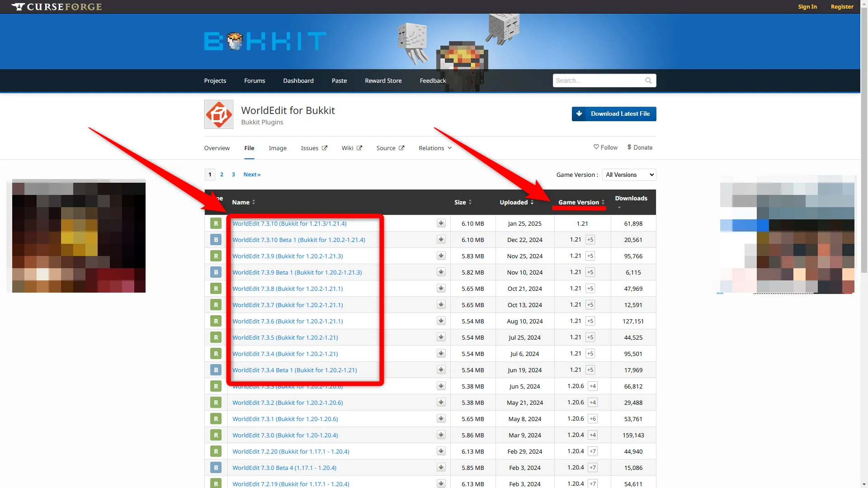Open Projects in navigation bar
The height and width of the screenshot is (488, 868).
(215, 81)
